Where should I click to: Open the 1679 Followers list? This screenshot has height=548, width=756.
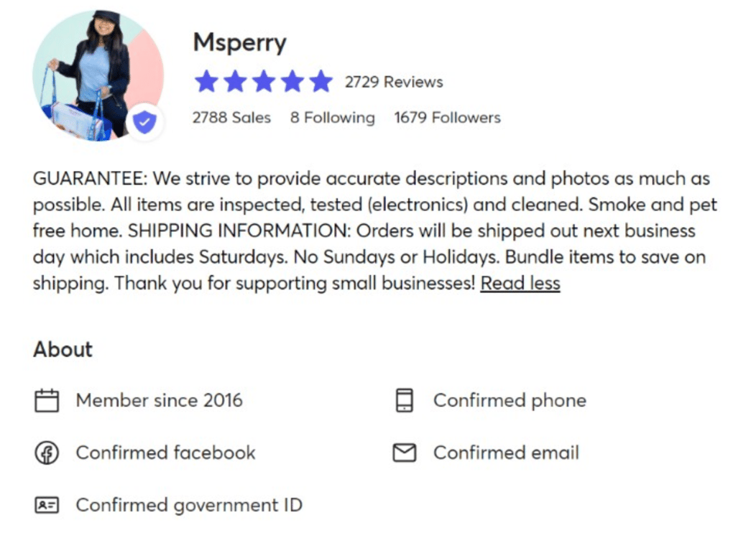[x=447, y=117]
